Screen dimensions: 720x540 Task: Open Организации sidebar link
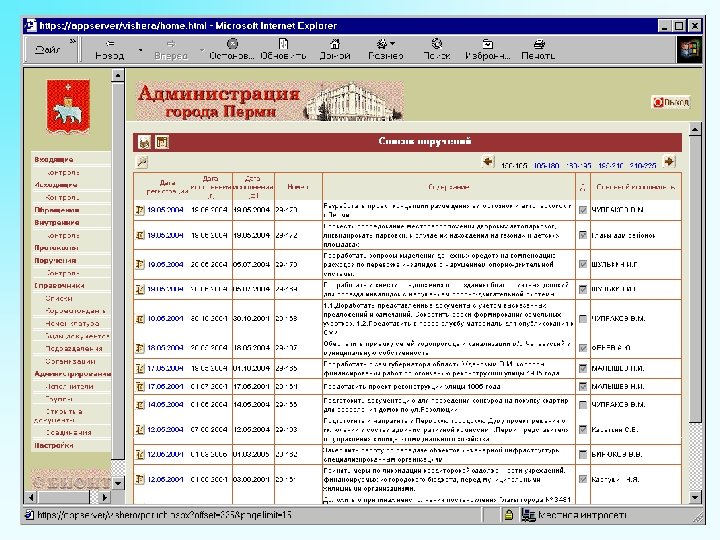point(70,361)
